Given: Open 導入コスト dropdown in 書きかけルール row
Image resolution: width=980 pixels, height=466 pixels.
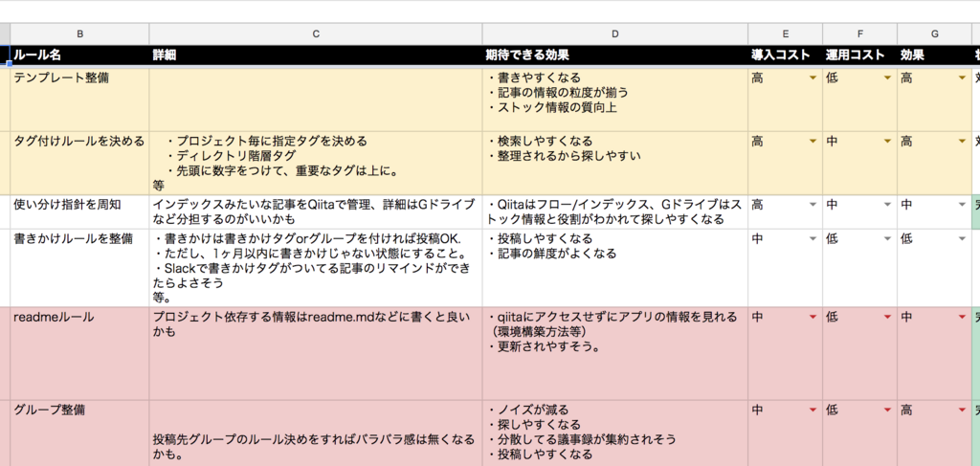Looking at the screenshot, I should click(813, 238).
